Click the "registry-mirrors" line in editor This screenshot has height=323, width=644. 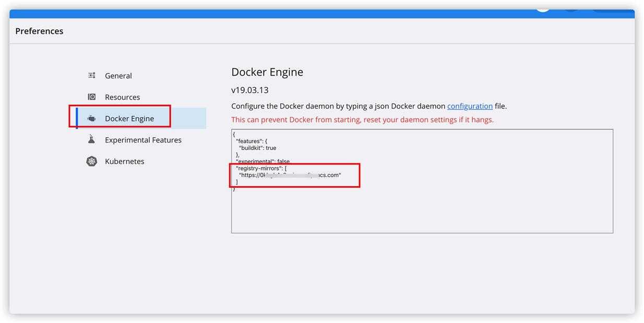[x=261, y=169]
